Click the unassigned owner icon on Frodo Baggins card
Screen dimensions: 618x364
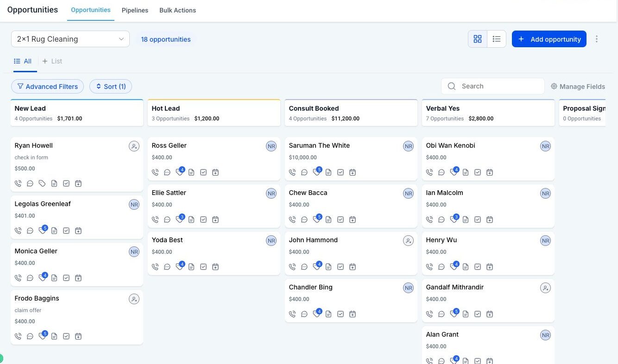[x=134, y=299]
